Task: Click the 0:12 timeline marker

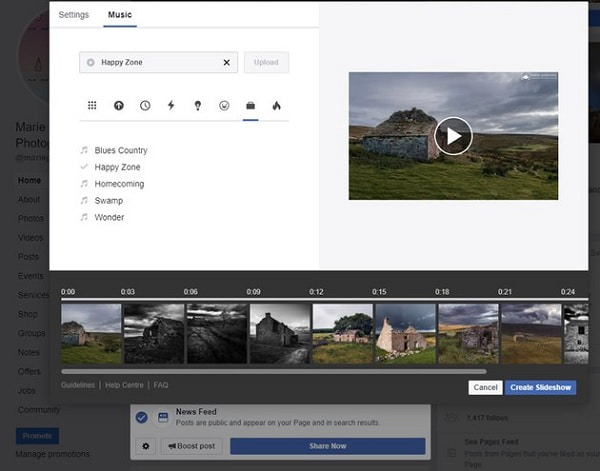Action: [316, 292]
